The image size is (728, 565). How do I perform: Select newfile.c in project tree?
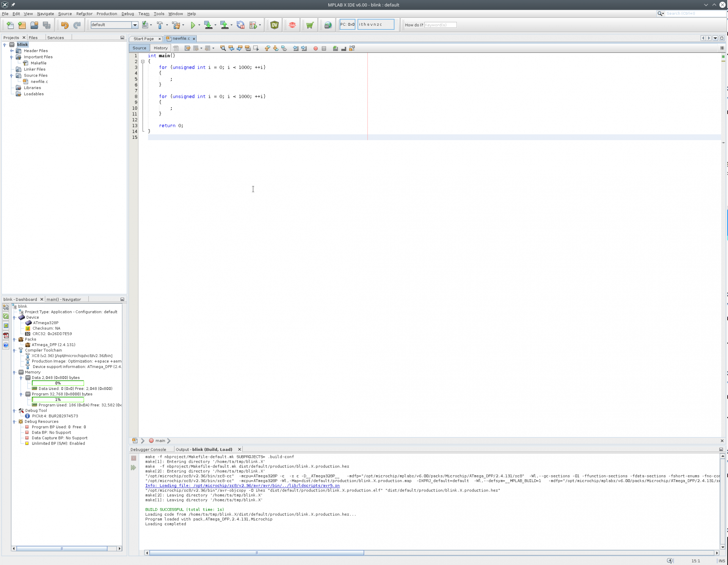point(39,81)
